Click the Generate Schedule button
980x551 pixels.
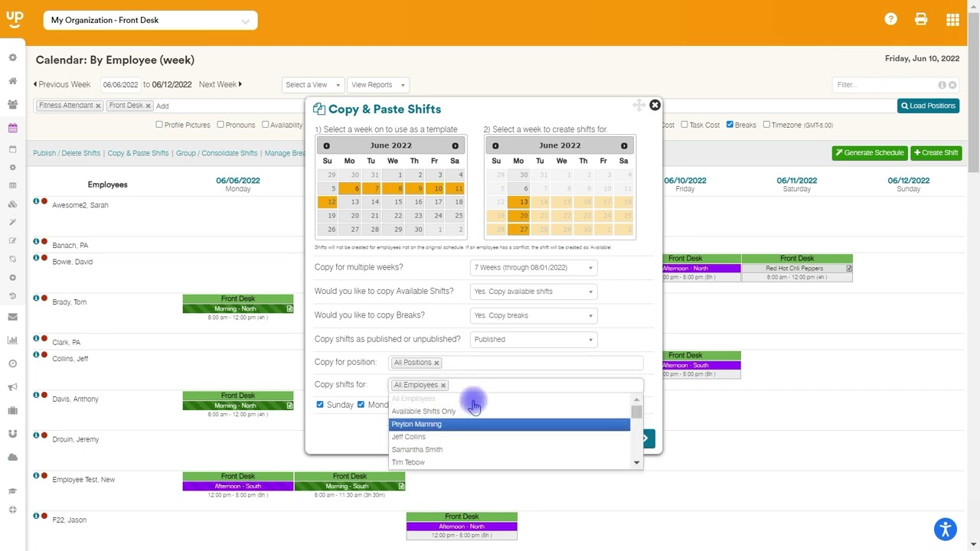870,153
